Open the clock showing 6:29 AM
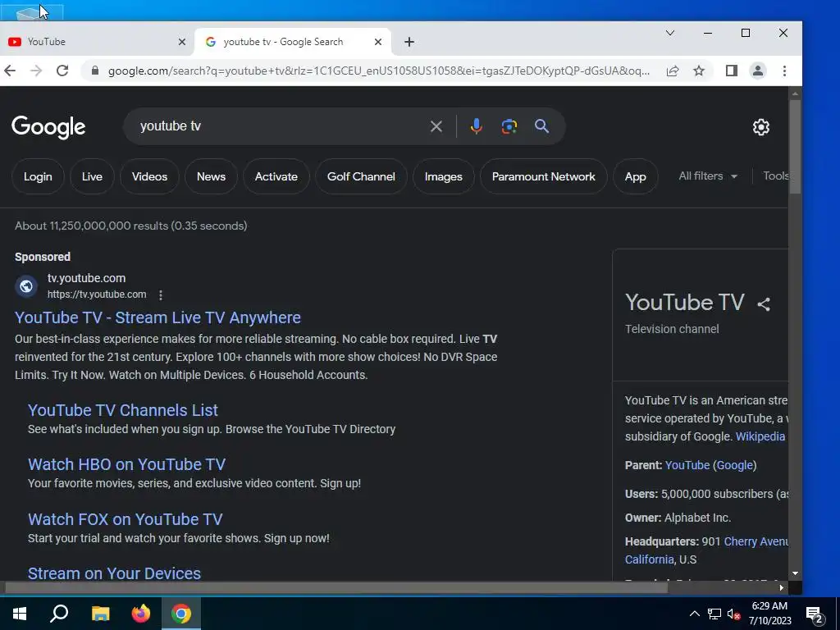 769,614
